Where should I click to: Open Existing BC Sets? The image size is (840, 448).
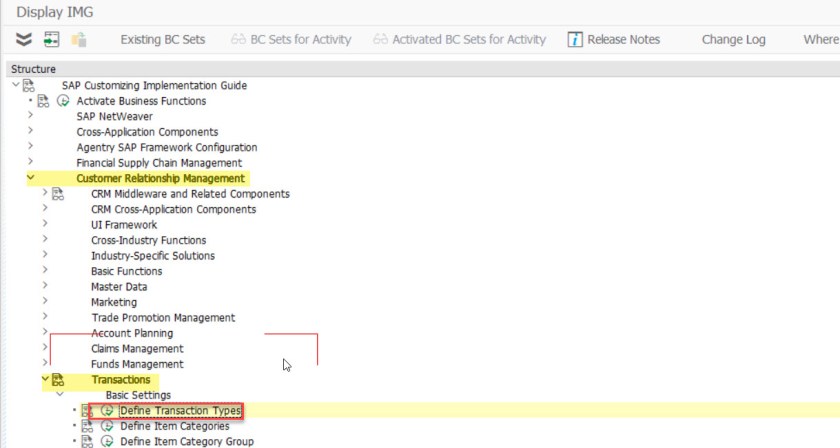pyautogui.click(x=163, y=39)
